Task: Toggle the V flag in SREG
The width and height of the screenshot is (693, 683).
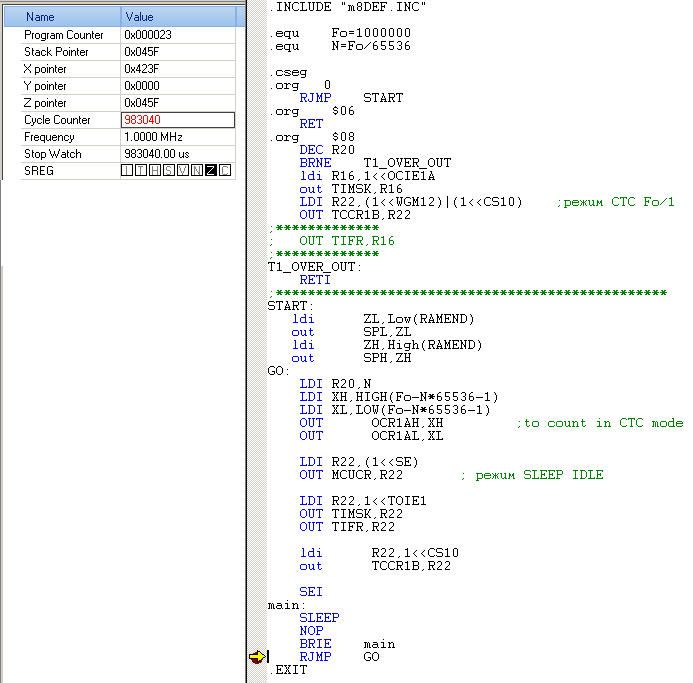Action: pyautogui.click(x=183, y=171)
